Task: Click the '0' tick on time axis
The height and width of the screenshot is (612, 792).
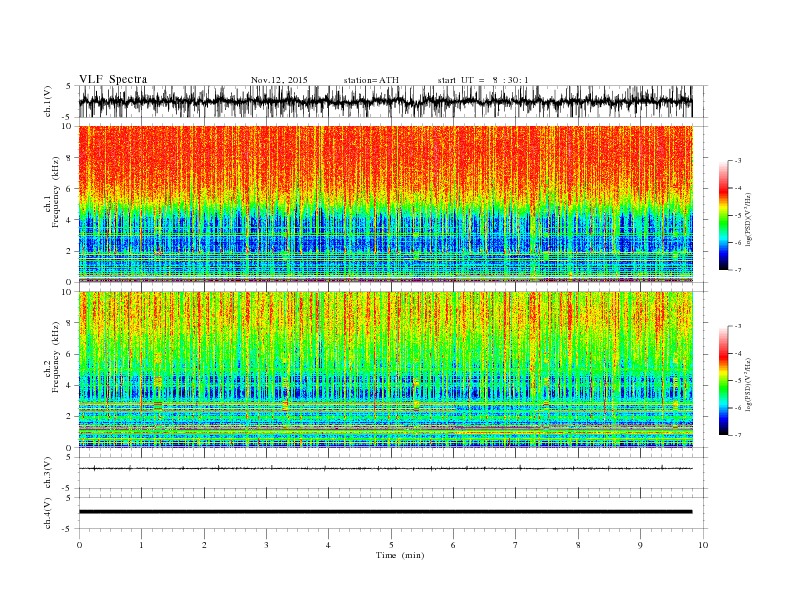Action: [x=79, y=545]
